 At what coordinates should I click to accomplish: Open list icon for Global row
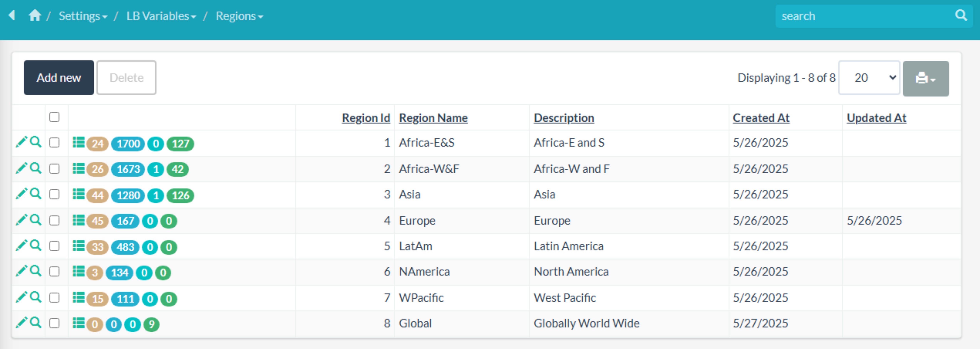[x=79, y=323]
